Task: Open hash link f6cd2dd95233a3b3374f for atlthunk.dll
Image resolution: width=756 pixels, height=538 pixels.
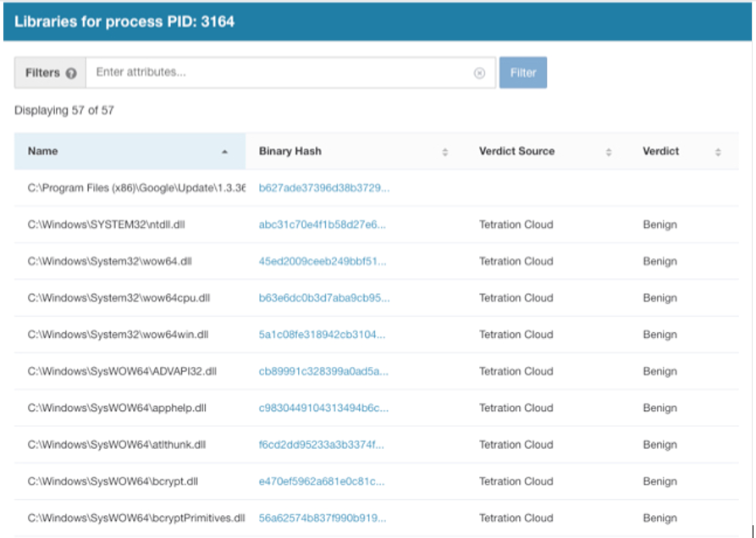Action: (x=321, y=444)
